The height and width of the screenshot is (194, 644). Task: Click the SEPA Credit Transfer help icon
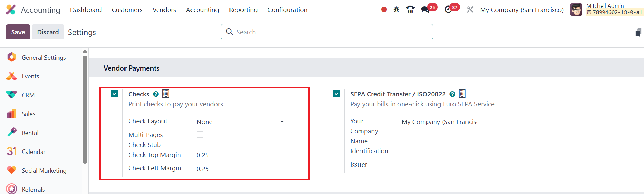coord(452,94)
